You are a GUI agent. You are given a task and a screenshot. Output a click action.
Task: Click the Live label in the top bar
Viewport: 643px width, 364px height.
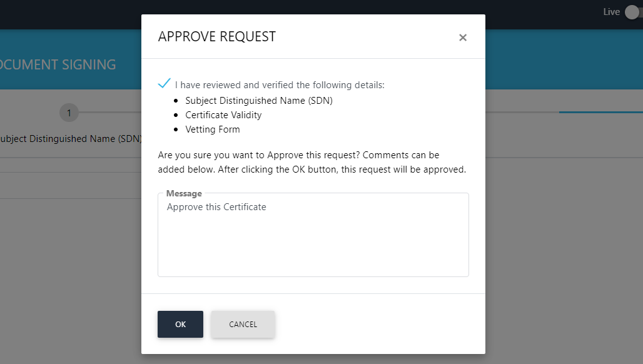[611, 12]
